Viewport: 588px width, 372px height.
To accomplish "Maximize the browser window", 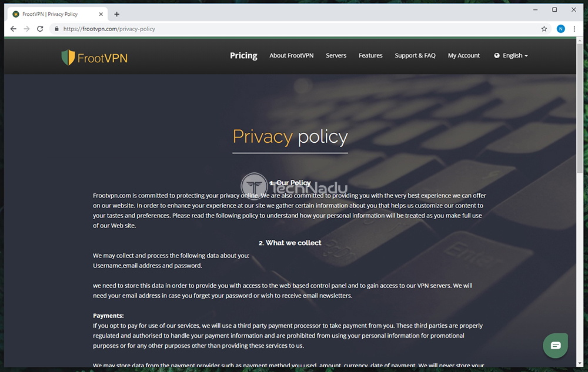I will [x=554, y=10].
